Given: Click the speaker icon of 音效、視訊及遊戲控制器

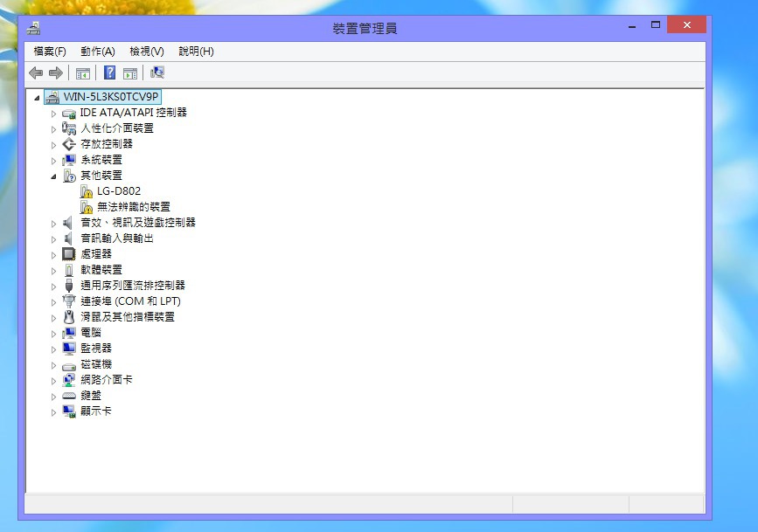Looking at the screenshot, I should (68, 223).
